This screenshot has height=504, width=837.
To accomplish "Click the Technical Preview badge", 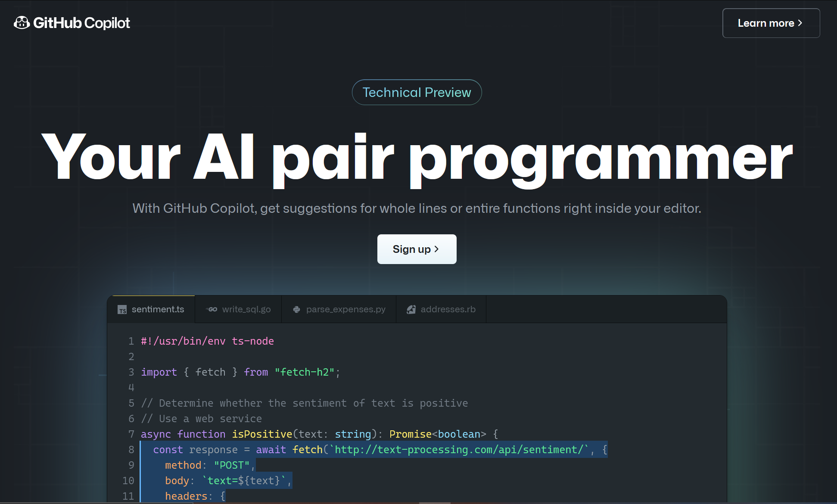I will (x=417, y=92).
